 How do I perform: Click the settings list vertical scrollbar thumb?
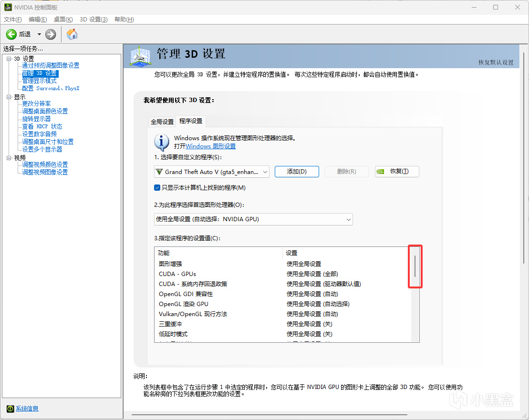pos(415,266)
